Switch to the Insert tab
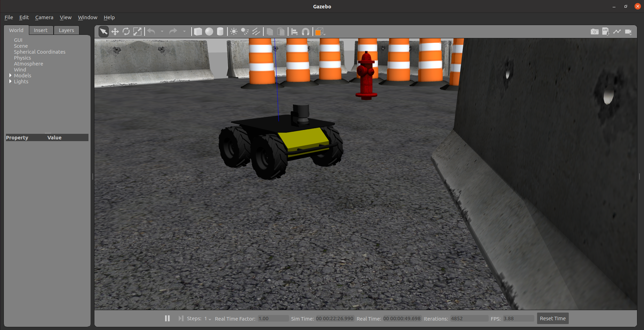The height and width of the screenshot is (330, 644). pos(40,30)
